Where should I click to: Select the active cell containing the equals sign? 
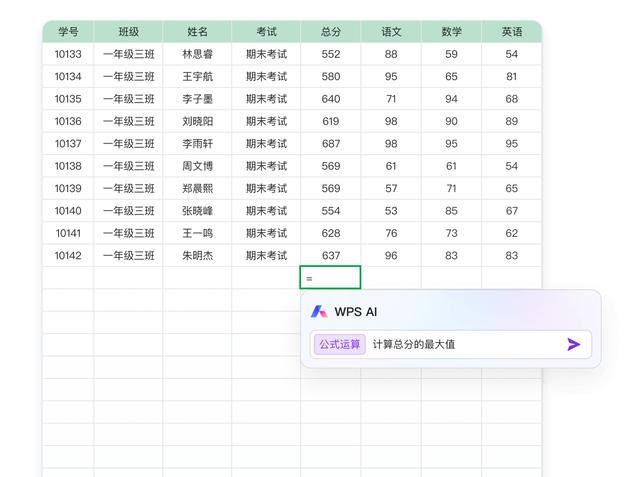(330, 277)
